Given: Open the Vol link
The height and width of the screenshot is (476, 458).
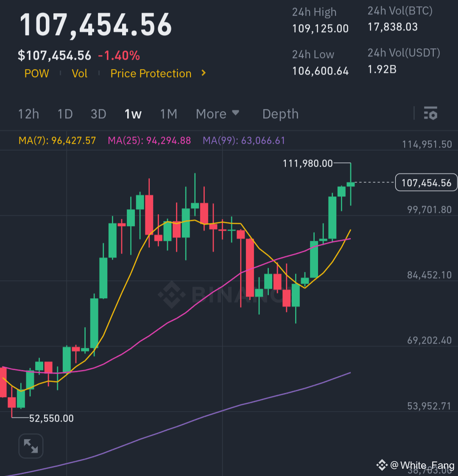Looking at the screenshot, I should tap(79, 73).
